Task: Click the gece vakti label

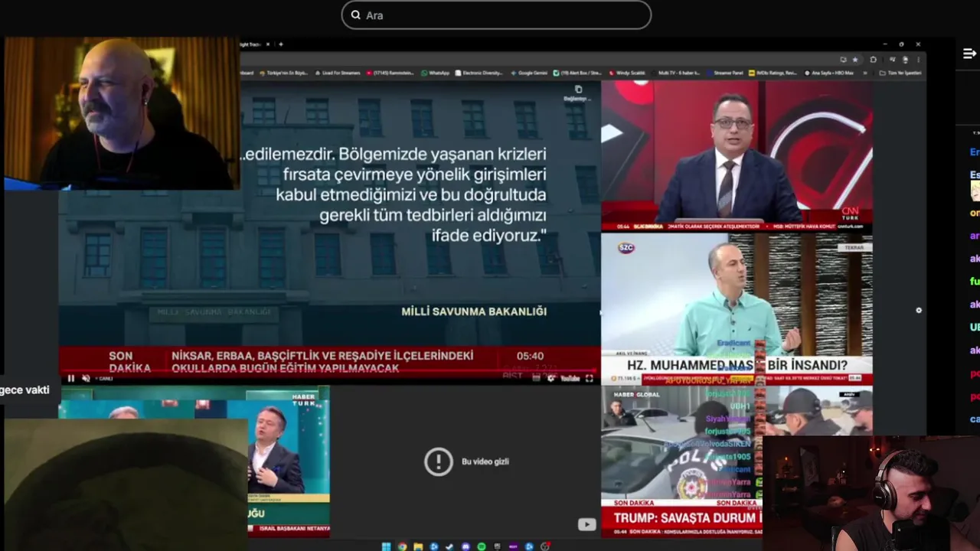Action: pyautogui.click(x=24, y=390)
